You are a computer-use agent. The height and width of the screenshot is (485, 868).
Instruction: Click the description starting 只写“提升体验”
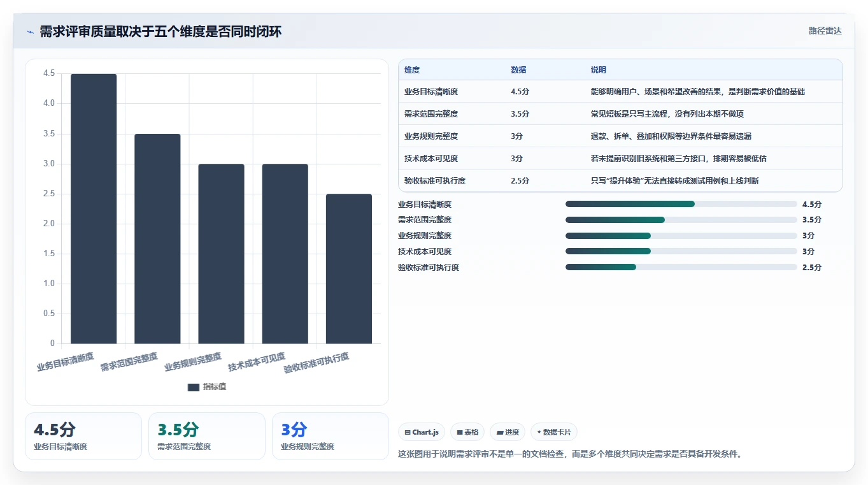[675, 181]
